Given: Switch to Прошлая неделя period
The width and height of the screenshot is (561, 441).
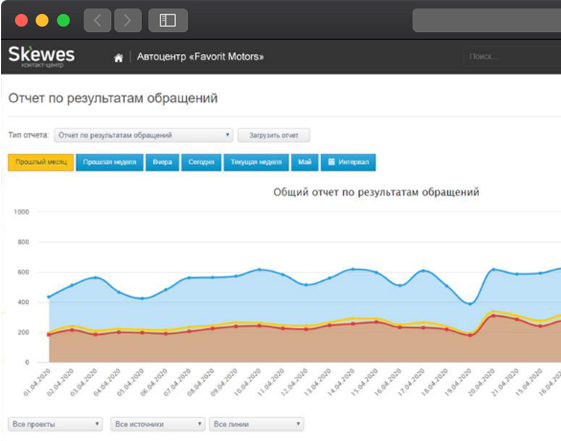Looking at the screenshot, I should click(109, 162).
